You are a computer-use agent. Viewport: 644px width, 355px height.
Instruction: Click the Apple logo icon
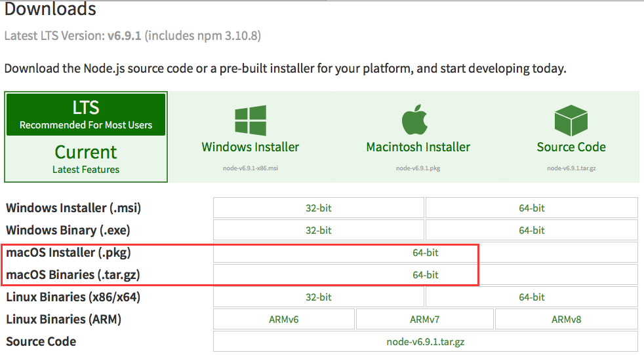click(414, 119)
